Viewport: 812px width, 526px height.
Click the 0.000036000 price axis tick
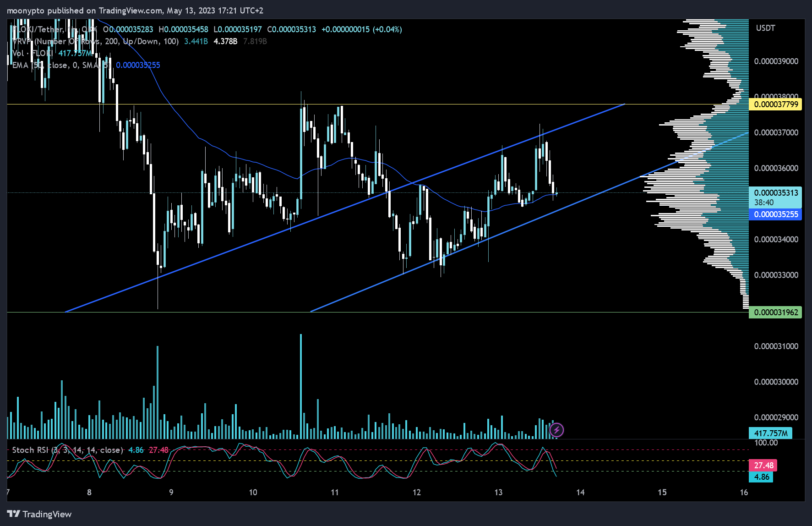point(776,168)
